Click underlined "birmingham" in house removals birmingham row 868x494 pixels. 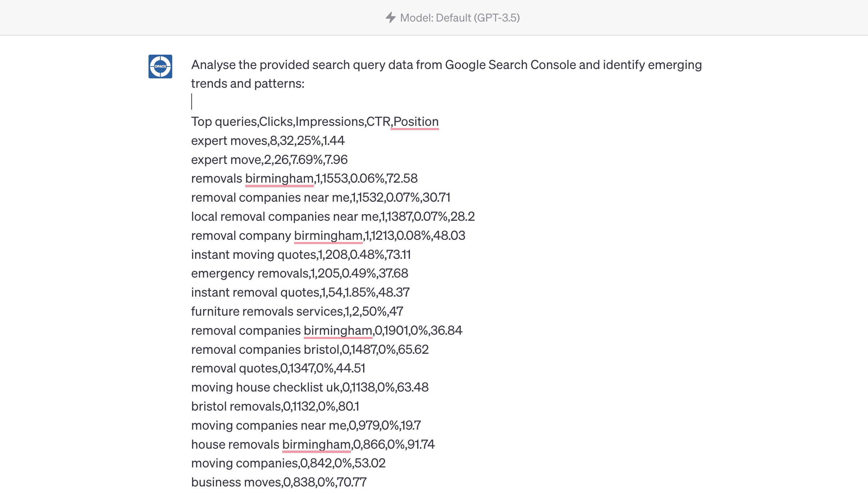tap(316, 444)
